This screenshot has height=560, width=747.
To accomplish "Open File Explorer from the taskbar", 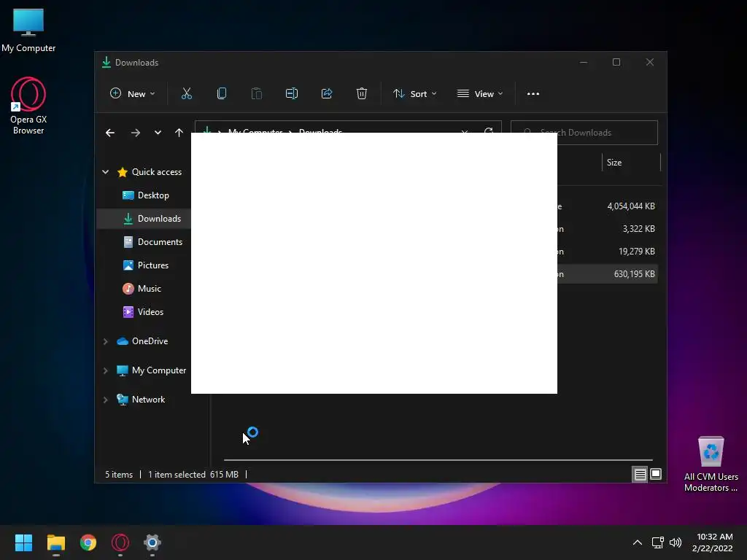I will click(55, 542).
